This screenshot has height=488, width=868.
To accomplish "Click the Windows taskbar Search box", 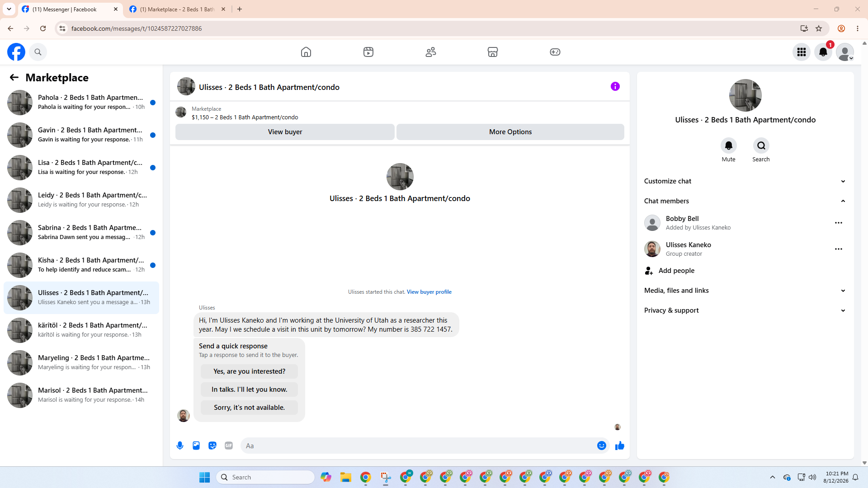I will [265, 477].
